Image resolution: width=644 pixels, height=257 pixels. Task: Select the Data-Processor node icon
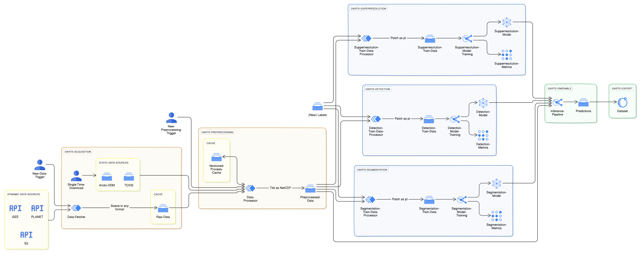(250, 188)
